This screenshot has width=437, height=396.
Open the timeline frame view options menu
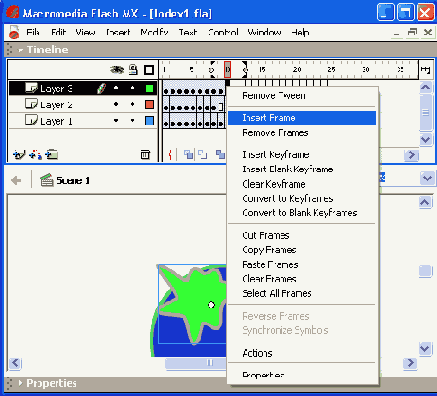426,69
